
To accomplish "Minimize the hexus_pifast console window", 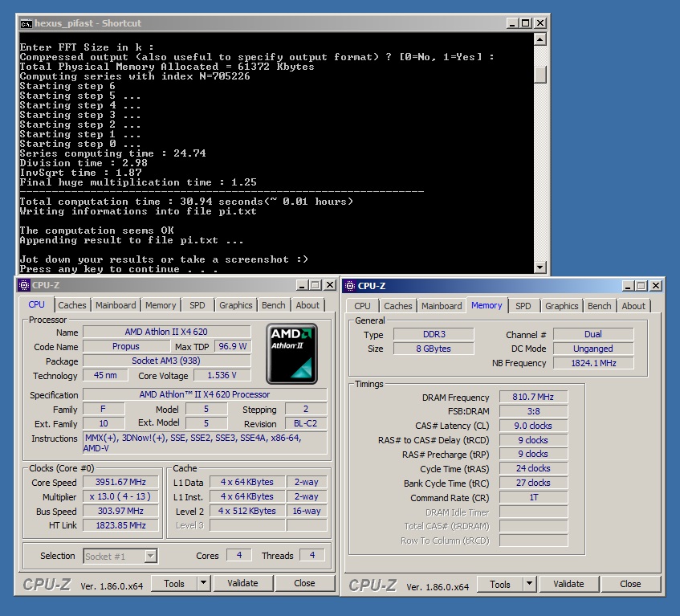I will click(512, 23).
